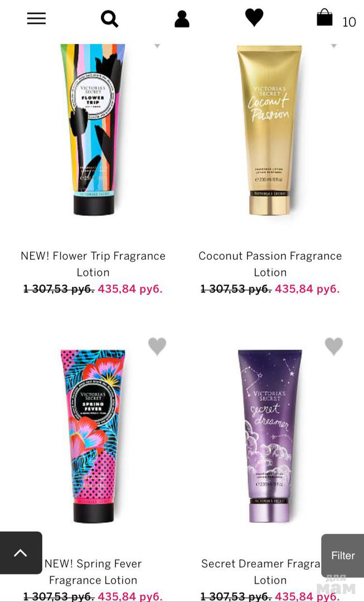Open the Secret Dreamer Fragrance Lotion title
Screen dimensions: 364x602
261,572
